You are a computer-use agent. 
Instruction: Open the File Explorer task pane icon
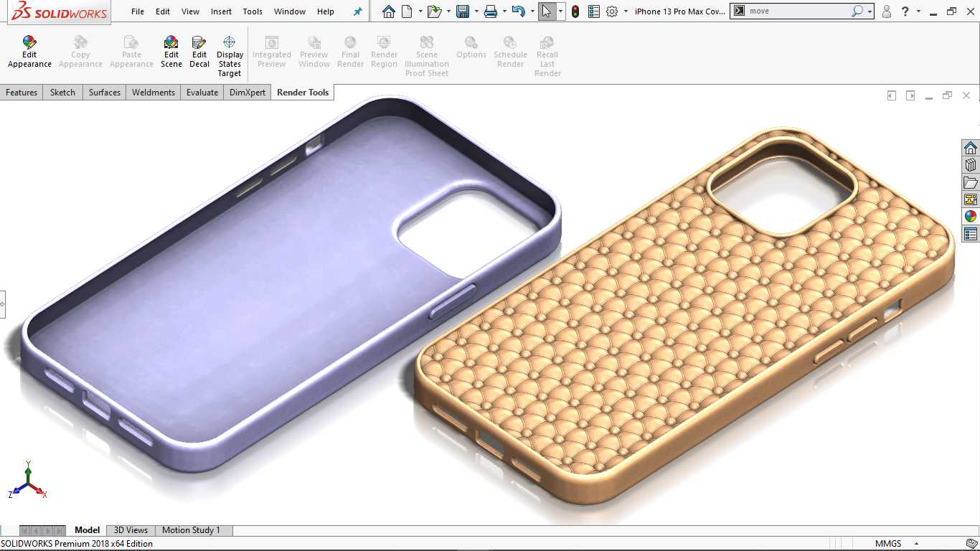[x=971, y=182]
